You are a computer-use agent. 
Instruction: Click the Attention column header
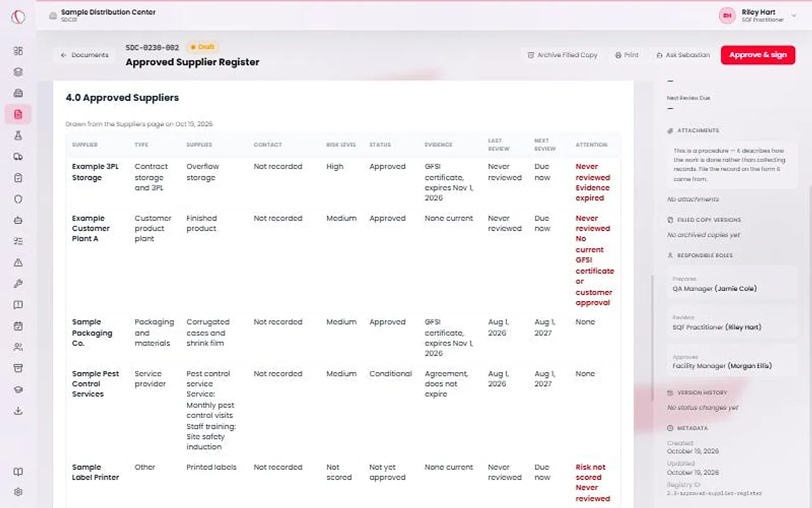coord(591,145)
